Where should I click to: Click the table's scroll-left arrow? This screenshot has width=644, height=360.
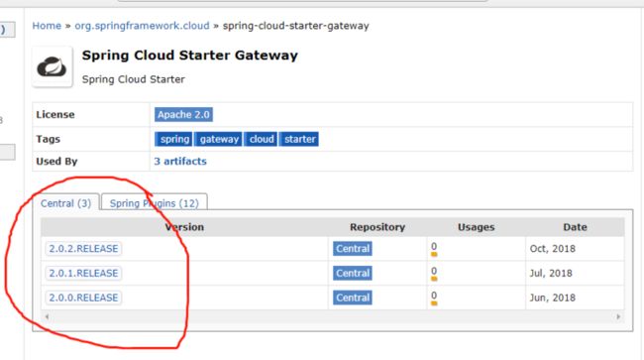[48, 316]
